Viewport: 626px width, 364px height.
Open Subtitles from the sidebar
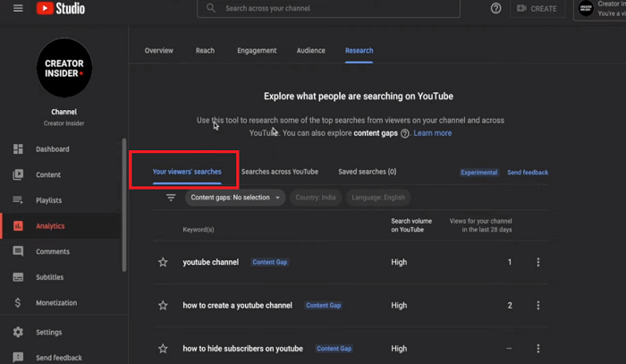coord(49,277)
